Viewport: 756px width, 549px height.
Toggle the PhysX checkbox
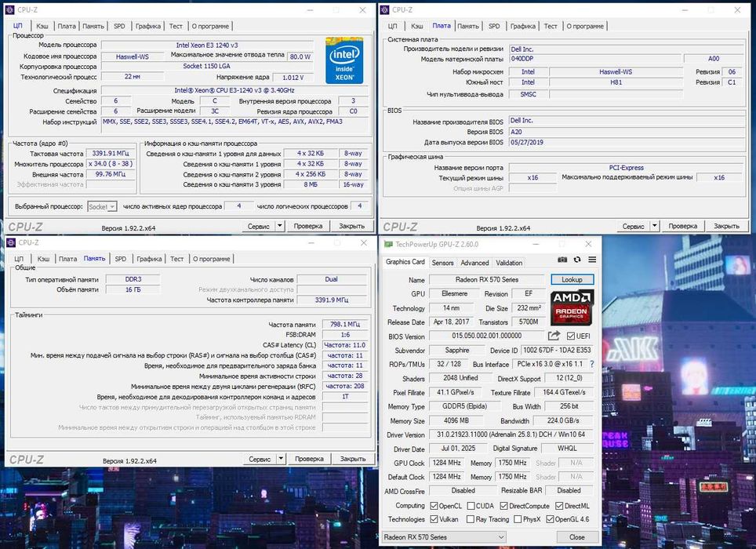(518, 519)
